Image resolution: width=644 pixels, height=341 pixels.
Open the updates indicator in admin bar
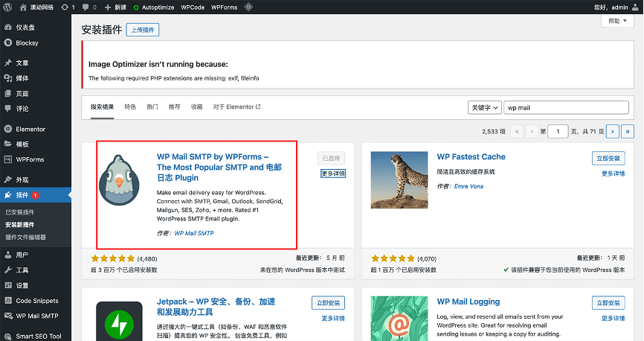(68, 7)
